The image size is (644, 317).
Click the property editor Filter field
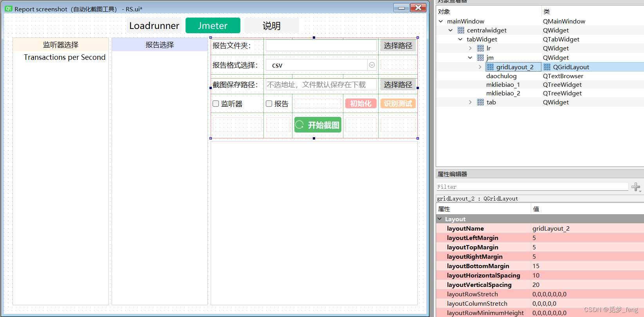pos(532,187)
